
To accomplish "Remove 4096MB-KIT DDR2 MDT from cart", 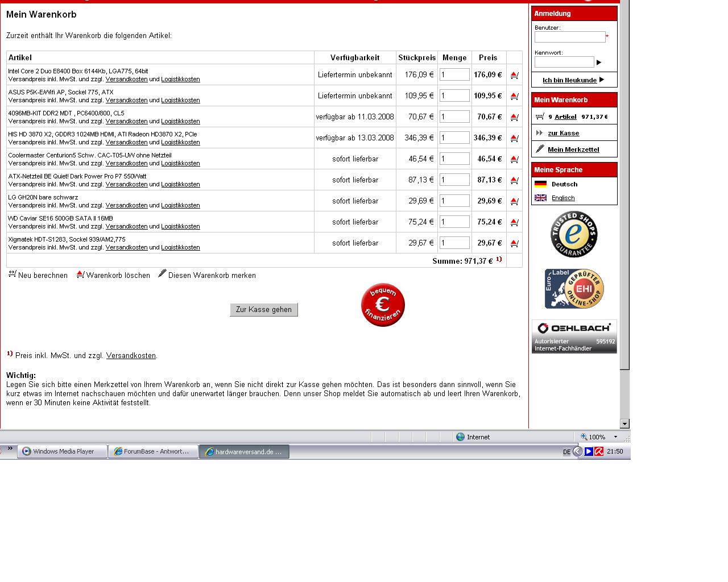I will (514, 117).
